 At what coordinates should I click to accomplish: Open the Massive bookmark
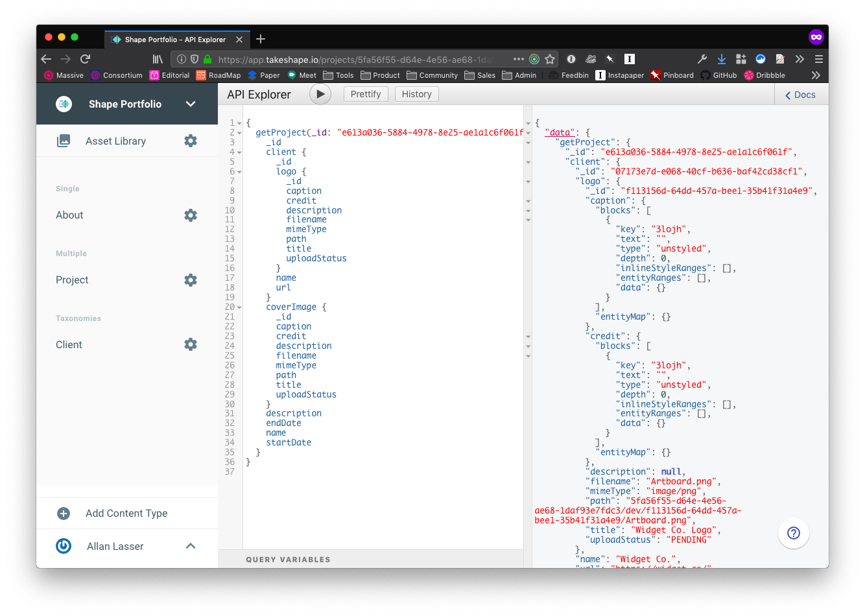pyautogui.click(x=64, y=75)
